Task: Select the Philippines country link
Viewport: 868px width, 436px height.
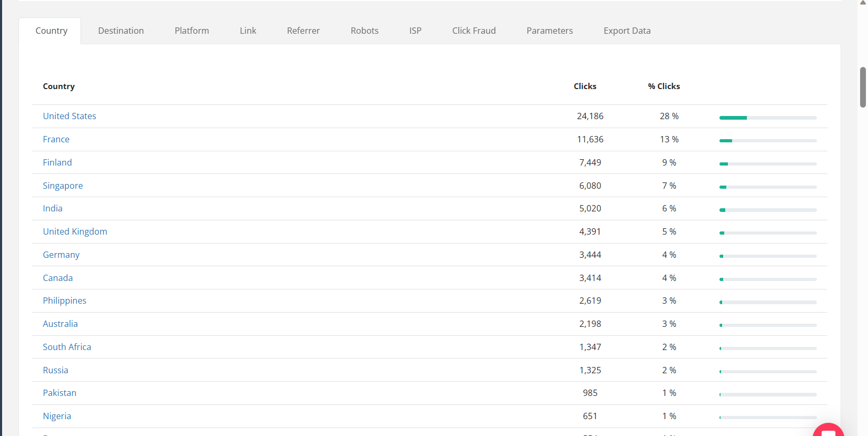Action: pyautogui.click(x=64, y=301)
